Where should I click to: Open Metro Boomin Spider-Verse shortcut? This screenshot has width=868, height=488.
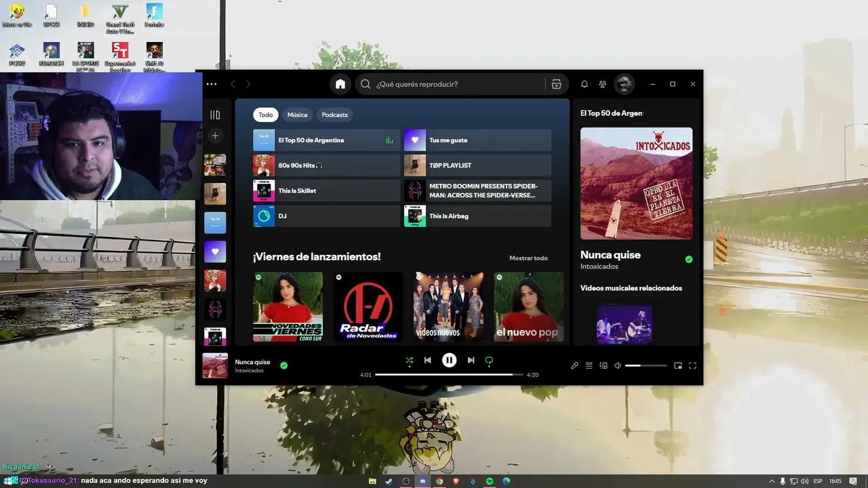tap(477, 190)
